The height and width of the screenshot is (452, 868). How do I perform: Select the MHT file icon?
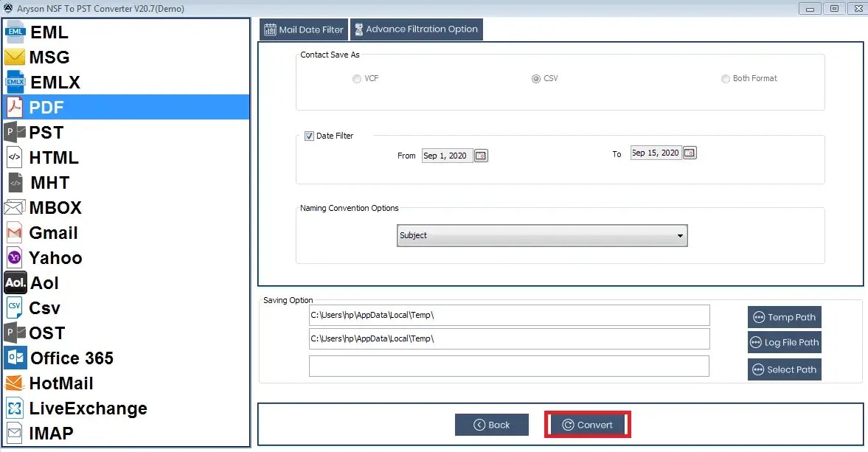pyautogui.click(x=15, y=183)
